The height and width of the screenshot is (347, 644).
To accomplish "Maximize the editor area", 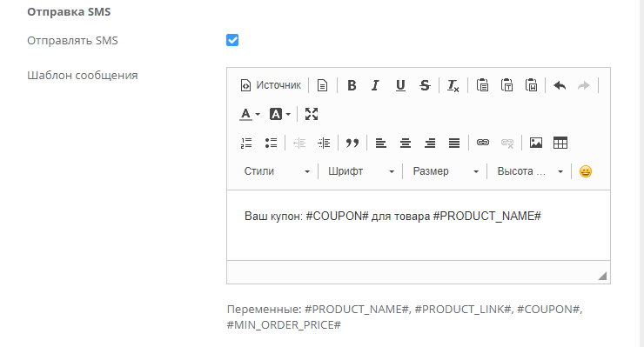I will pos(312,114).
